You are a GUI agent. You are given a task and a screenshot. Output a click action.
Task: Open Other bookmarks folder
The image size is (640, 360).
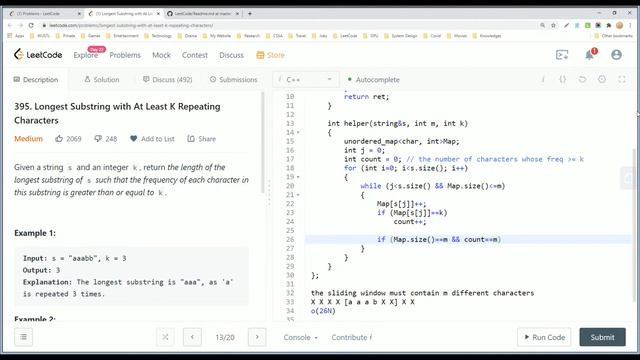click(613, 36)
